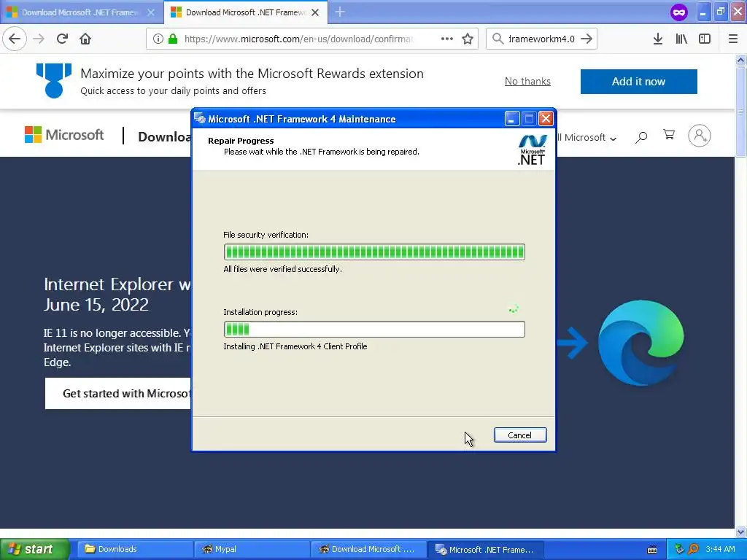Expand the All Microsoft dropdown
This screenshot has width=747, height=560.
click(587, 137)
